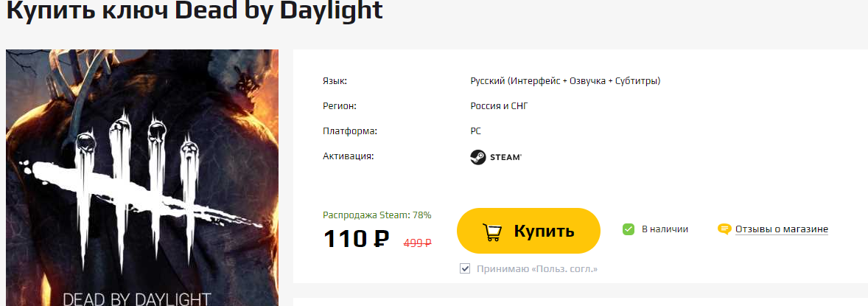
Task: Click the В наличии availability text
Action: click(x=665, y=229)
